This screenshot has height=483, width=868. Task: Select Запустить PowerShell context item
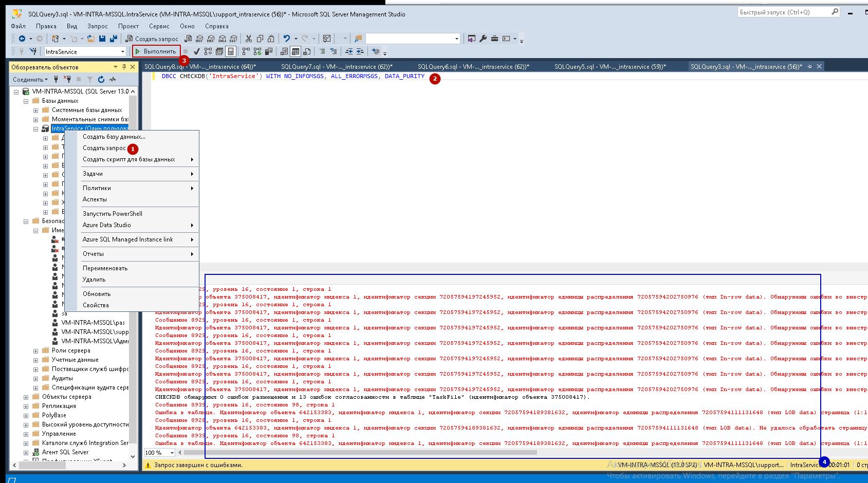[x=131, y=214]
